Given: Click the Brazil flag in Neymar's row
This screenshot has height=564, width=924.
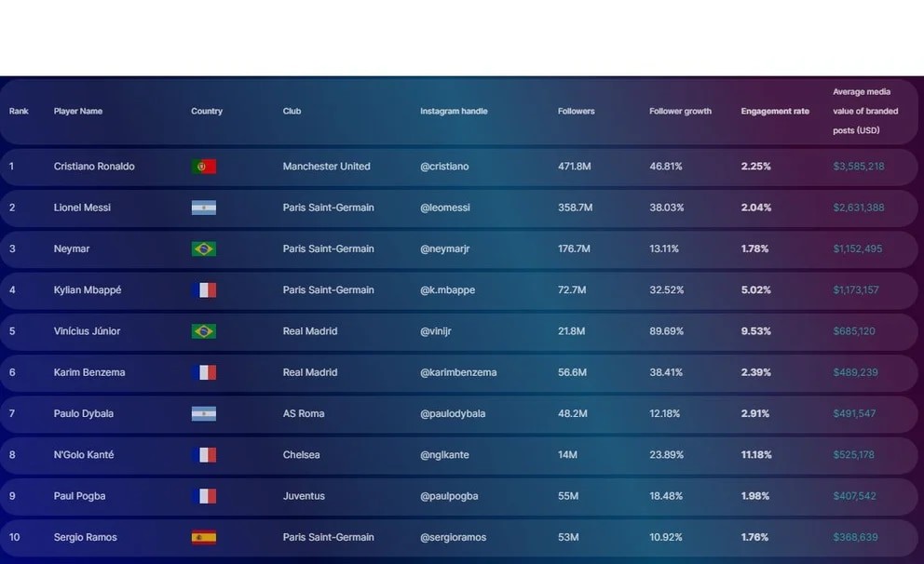Looking at the screenshot, I should click(x=203, y=248).
